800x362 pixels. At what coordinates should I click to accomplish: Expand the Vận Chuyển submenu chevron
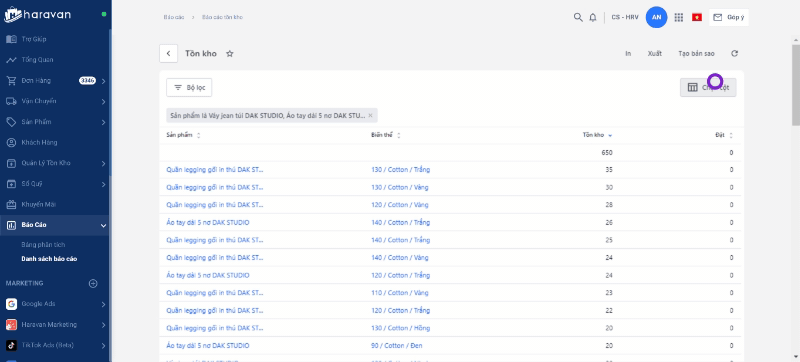click(103, 101)
